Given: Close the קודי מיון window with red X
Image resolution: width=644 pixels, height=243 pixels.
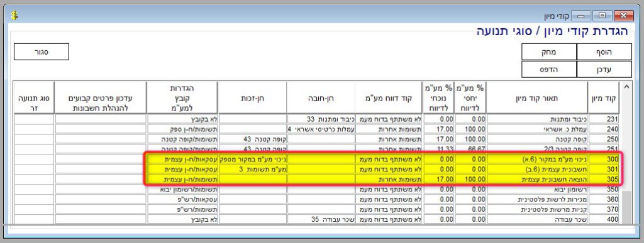Looking at the screenshot, I should click(x=624, y=16).
